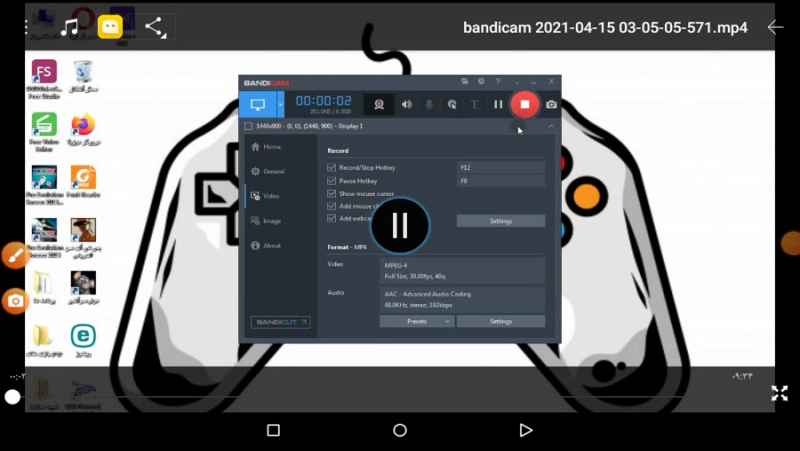Viewport: 800px width, 451px height.
Task: Open the output folder icon in Bandicam title bar
Action: (x=464, y=82)
